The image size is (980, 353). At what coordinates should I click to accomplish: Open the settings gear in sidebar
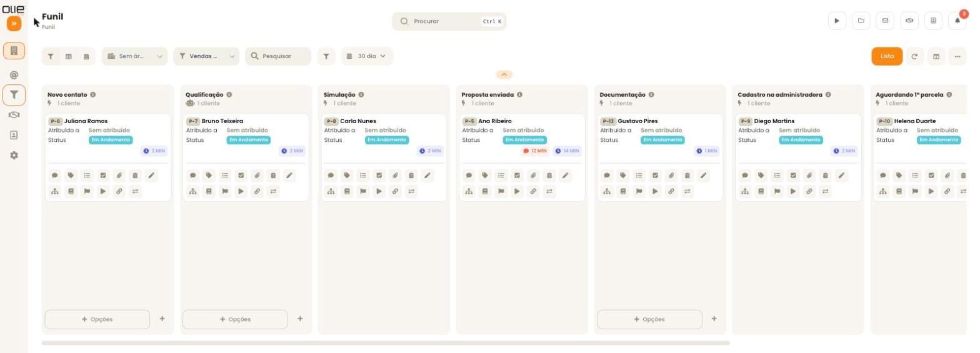(14, 155)
